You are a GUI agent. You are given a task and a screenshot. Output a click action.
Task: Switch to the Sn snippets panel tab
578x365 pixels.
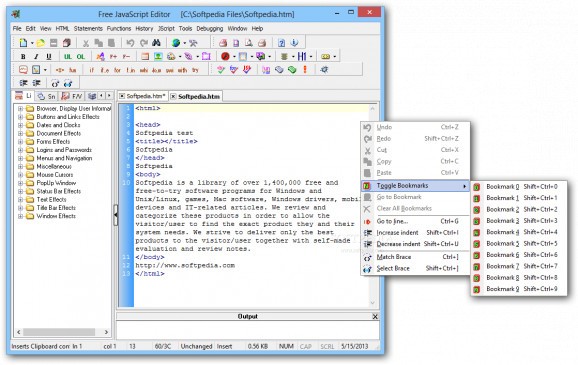(x=46, y=96)
